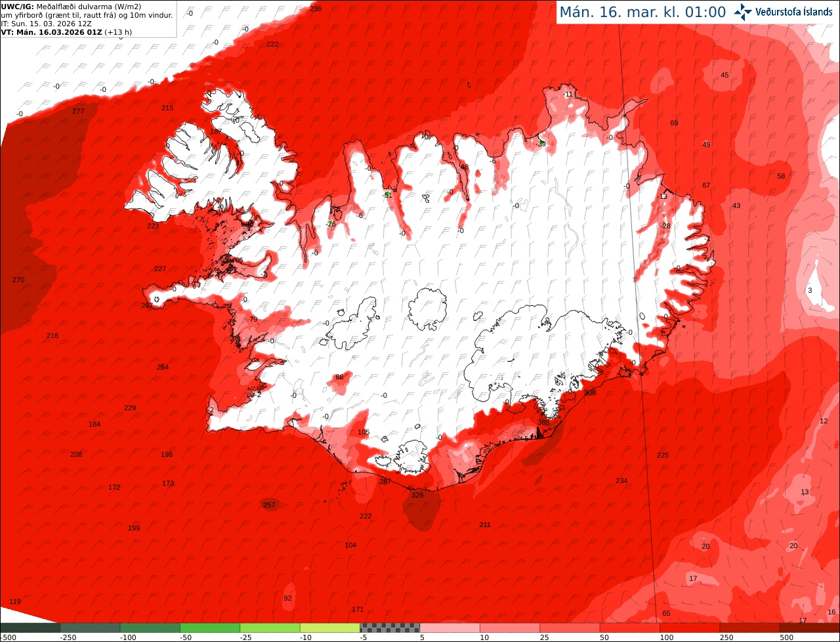The width and height of the screenshot is (840, 642).
Task: Click the map value 92 in the southern sea
Action: point(287,598)
